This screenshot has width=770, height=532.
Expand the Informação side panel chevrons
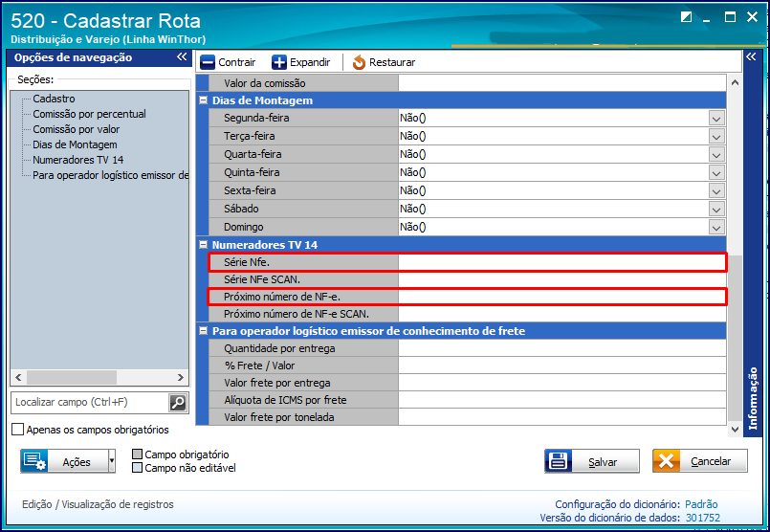pos(751,57)
